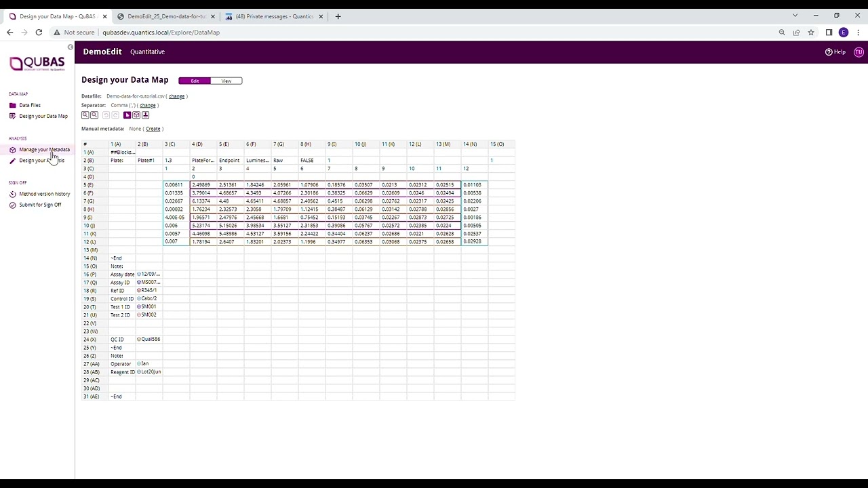Click the Help link in header
Screen dimensions: 868x488
(x=835, y=52)
